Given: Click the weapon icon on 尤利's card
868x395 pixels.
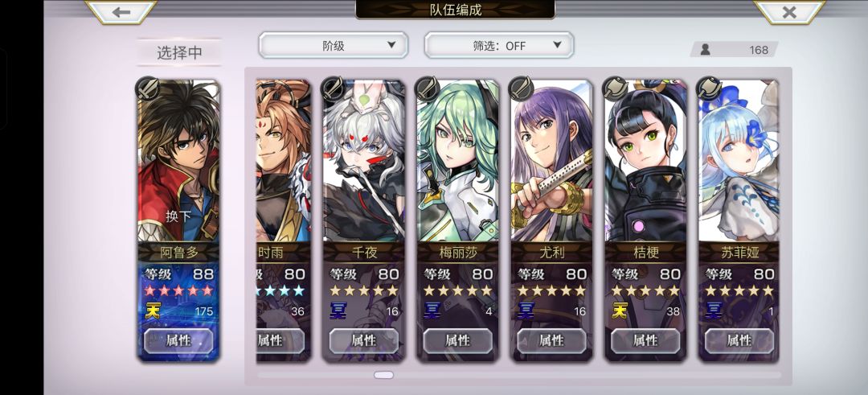Looking at the screenshot, I should tap(522, 88).
